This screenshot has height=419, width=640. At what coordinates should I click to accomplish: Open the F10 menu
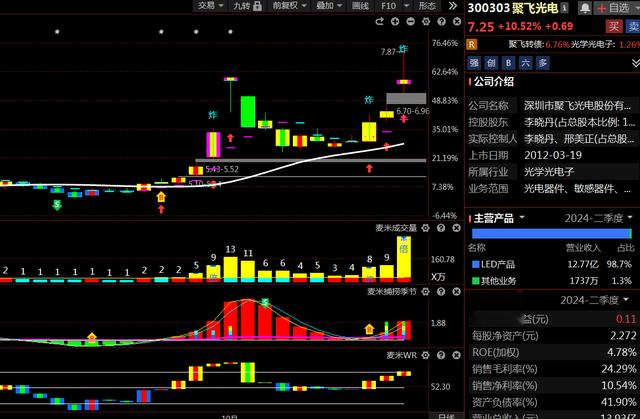tap(391, 6)
